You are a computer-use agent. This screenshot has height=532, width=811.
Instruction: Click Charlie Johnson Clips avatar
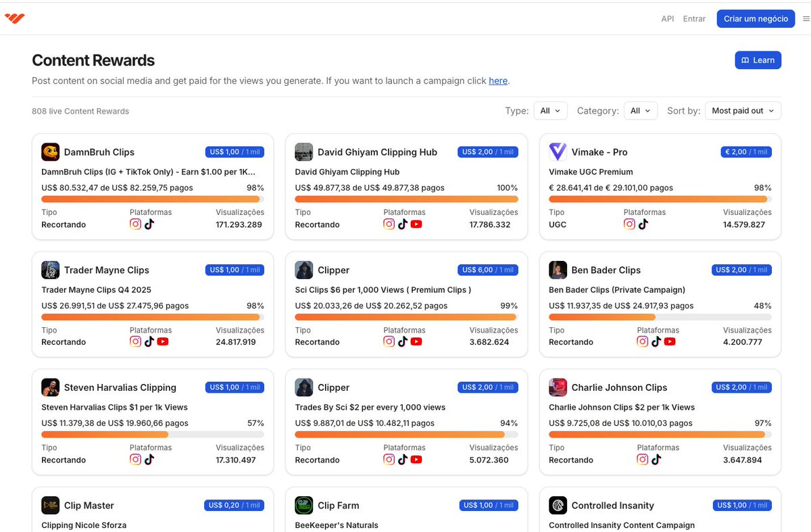558,387
